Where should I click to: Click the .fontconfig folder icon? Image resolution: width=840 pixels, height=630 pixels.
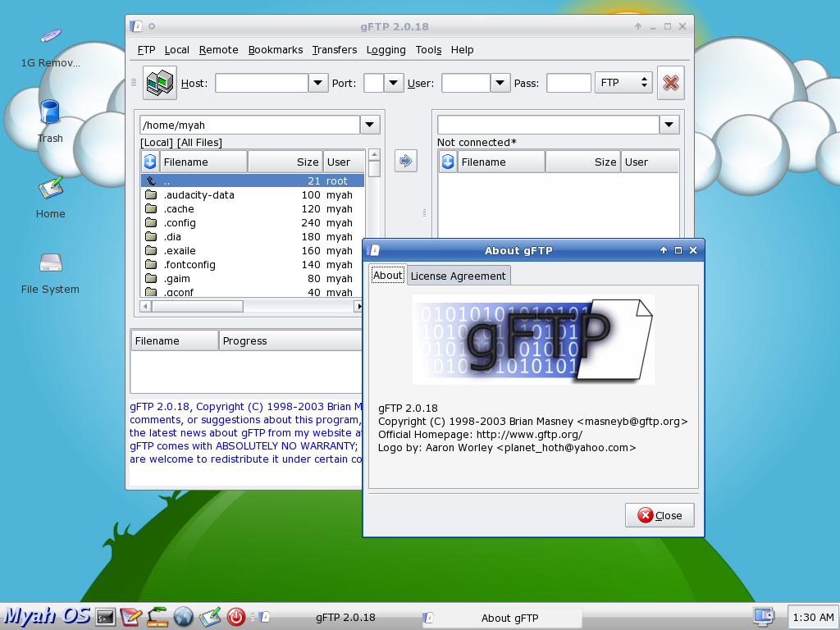click(152, 265)
